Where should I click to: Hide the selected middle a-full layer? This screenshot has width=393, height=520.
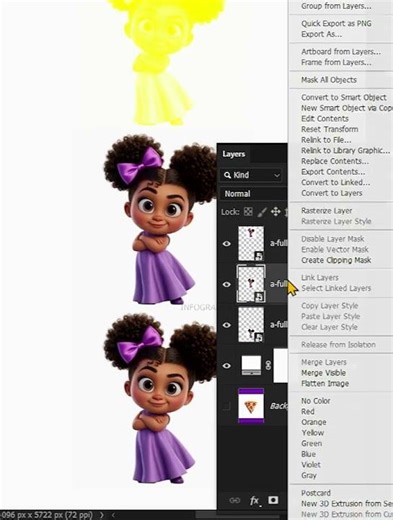tap(227, 284)
